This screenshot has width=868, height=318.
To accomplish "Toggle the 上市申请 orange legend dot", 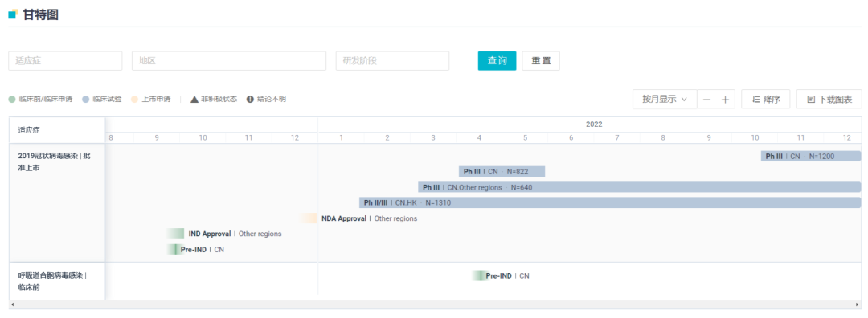I will pos(134,100).
